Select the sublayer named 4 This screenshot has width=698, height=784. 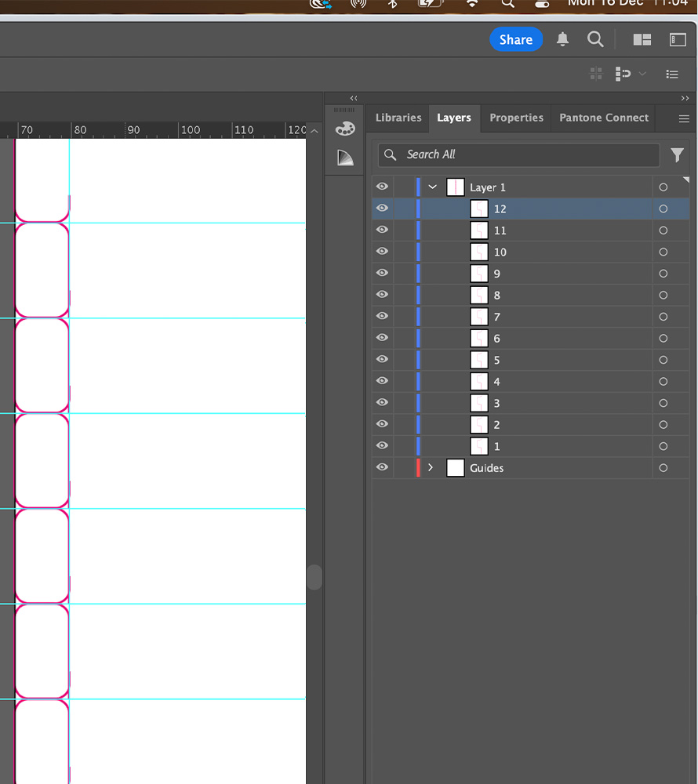(496, 382)
